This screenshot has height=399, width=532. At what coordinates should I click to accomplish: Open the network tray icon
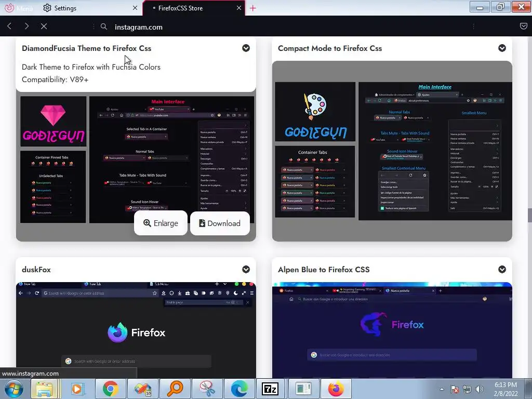[x=467, y=389]
